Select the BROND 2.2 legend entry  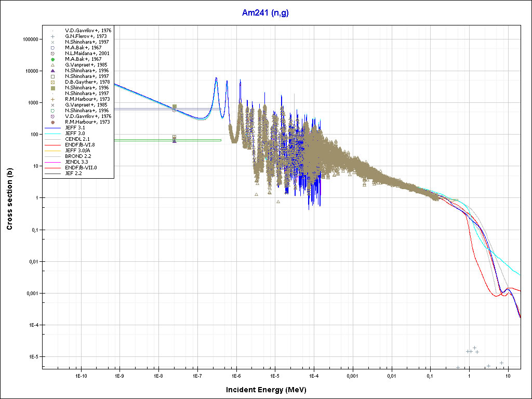tap(77, 156)
